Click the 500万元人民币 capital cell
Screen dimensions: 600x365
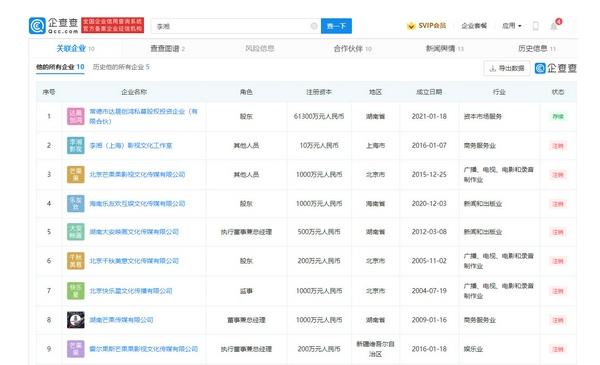point(319,232)
